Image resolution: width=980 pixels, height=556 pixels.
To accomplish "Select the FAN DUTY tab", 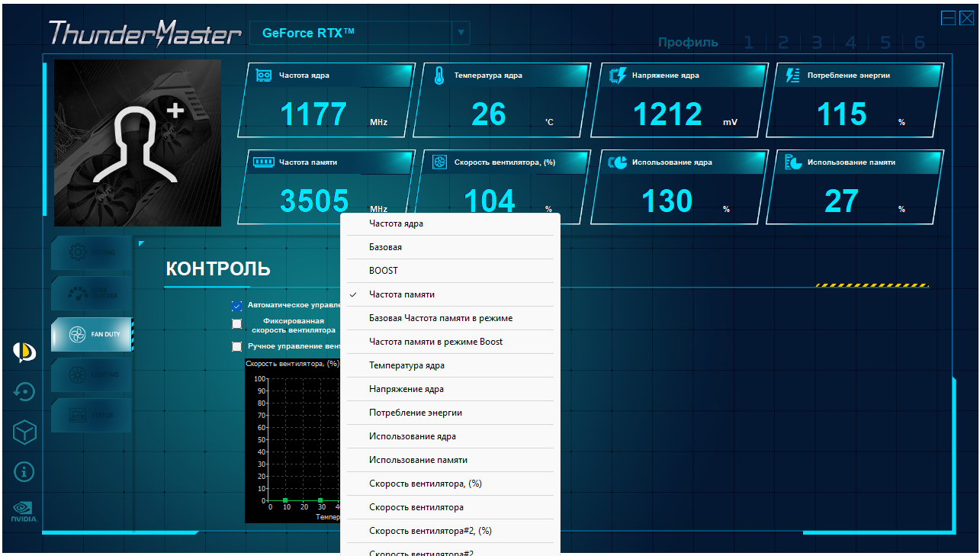I will (92, 334).
